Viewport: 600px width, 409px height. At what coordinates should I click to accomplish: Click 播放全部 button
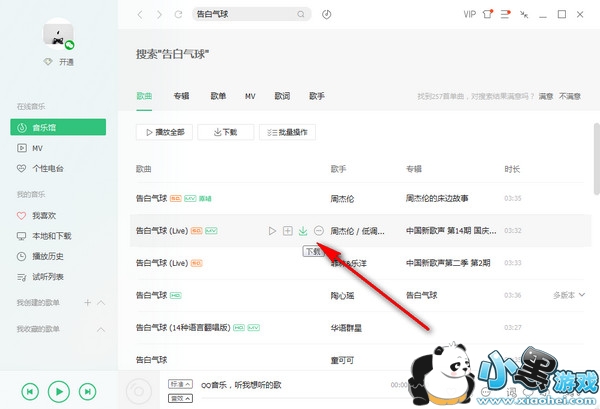[x=164, y=132]
